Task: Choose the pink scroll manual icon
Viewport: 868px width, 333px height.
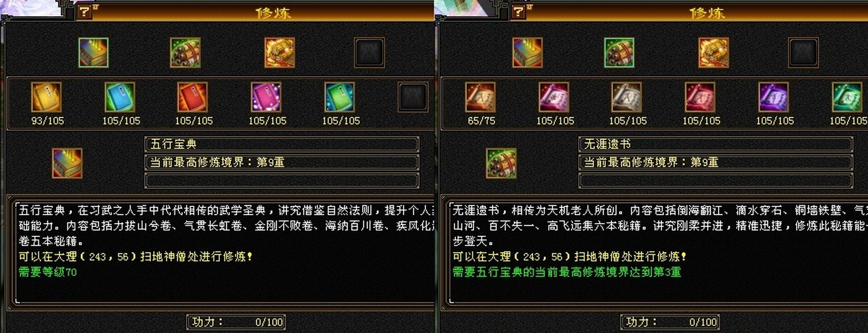Action: click(x=554, y=97)
